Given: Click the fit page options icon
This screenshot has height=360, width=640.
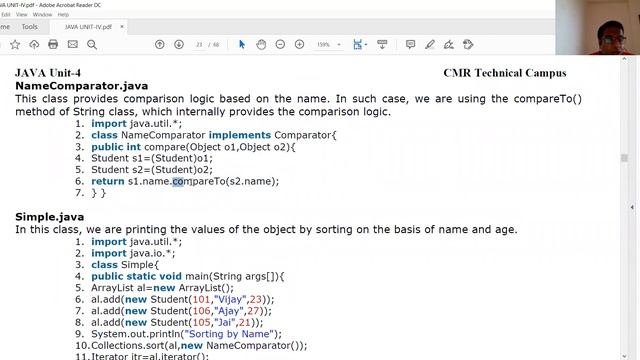Looking at the screenshot, I should [357, 44].
